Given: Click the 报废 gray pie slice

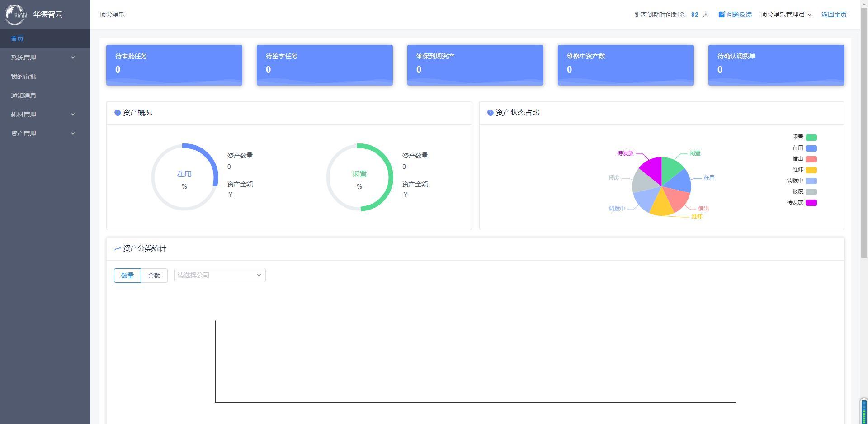Looking at the screenshot, I should (x=643, y=182).
